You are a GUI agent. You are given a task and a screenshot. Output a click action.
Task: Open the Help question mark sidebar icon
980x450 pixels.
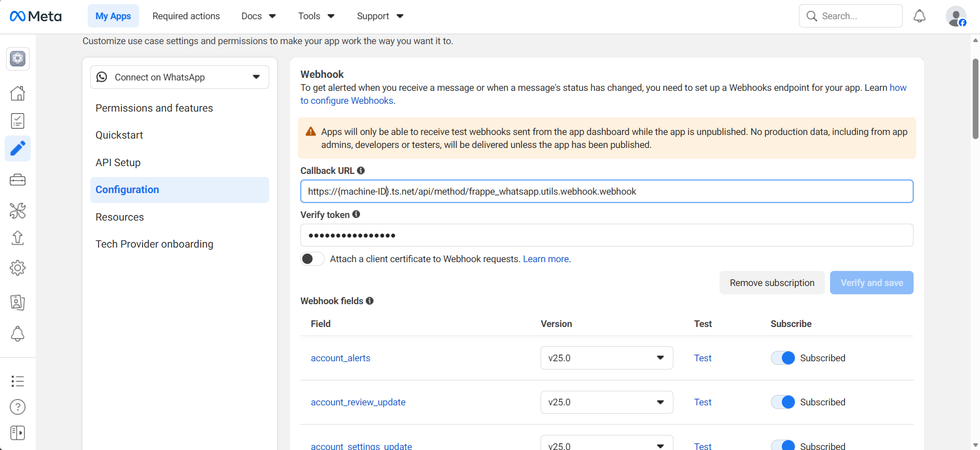[x=18, y=407]
